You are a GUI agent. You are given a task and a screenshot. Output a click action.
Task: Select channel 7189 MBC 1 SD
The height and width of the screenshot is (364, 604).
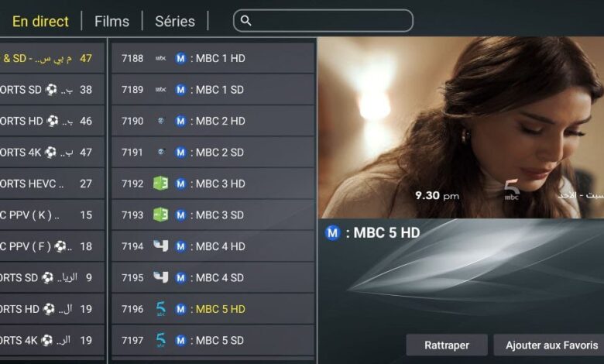[213, 90]
